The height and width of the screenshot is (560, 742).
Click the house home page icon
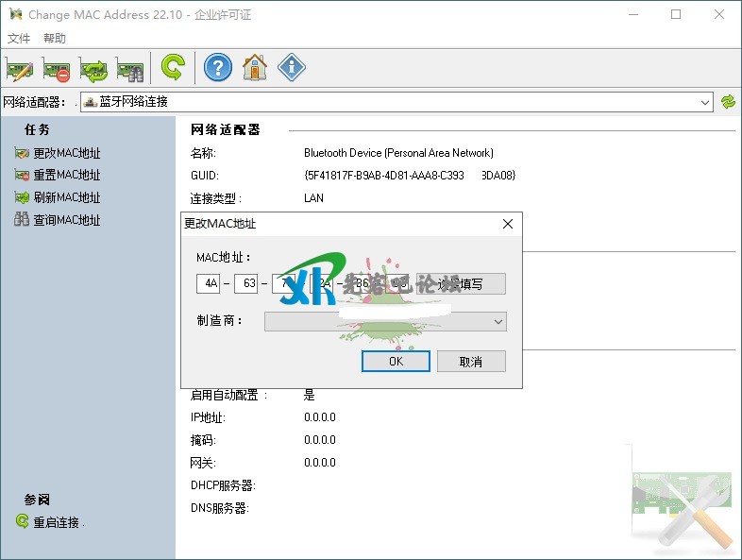coord(255,68)
